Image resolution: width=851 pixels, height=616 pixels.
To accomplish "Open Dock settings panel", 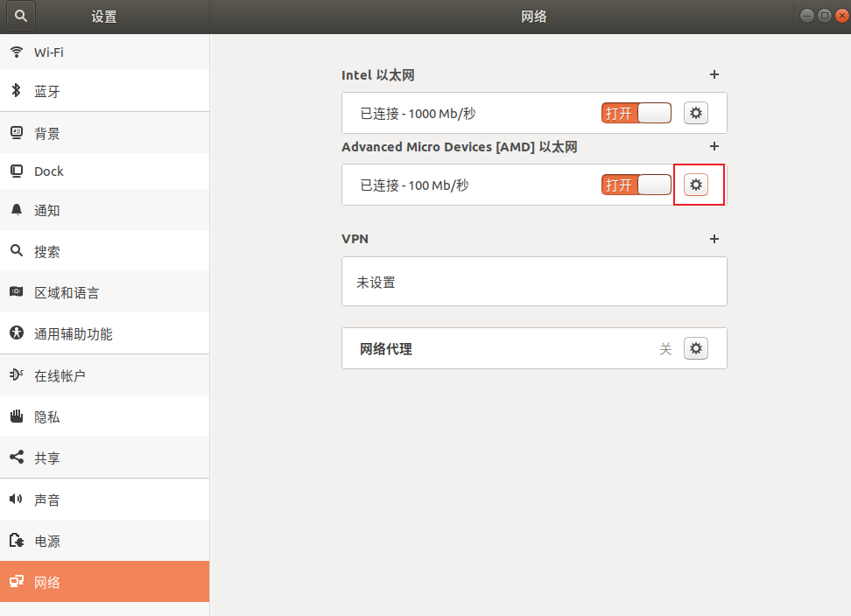I will 104,171.
